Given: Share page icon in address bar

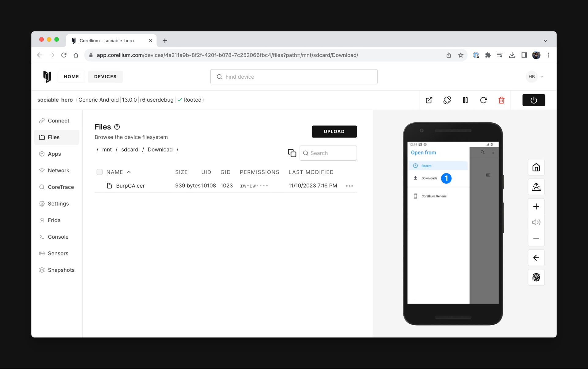Looking at the screenshot, I should (x=449, y=55).
